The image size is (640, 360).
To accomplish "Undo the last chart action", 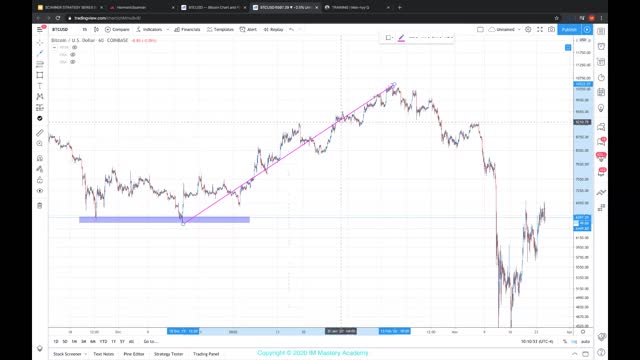I will click(x=291, y=29).
